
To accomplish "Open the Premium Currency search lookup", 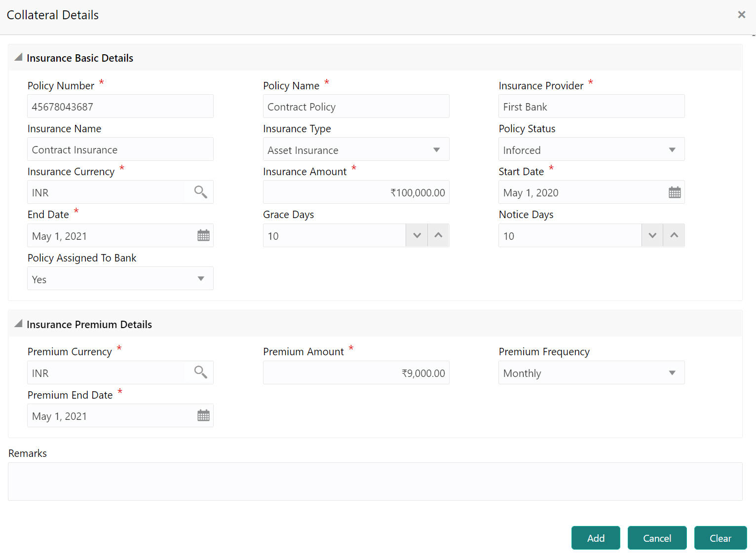I will (x=200, y=373).
